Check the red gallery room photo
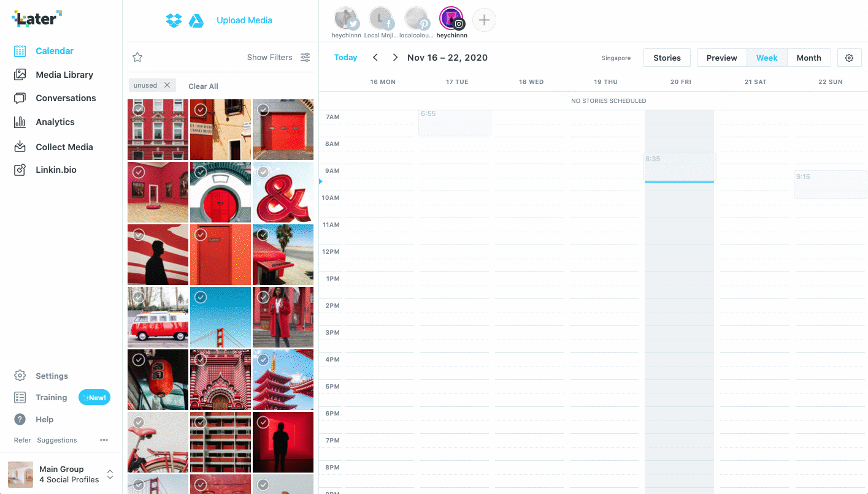The width and height of the screenshot is (868, 494). (139, 172)
